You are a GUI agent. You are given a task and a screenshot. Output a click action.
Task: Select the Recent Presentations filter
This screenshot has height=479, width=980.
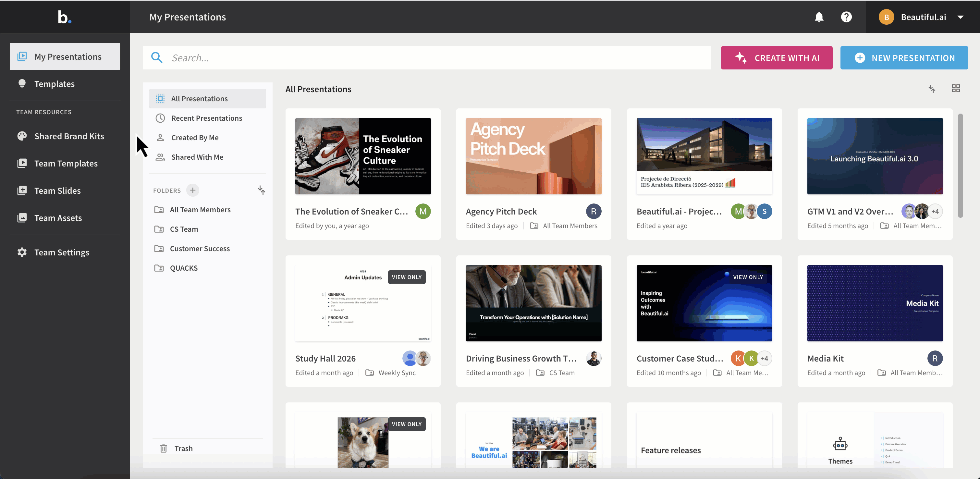[208, 118]
